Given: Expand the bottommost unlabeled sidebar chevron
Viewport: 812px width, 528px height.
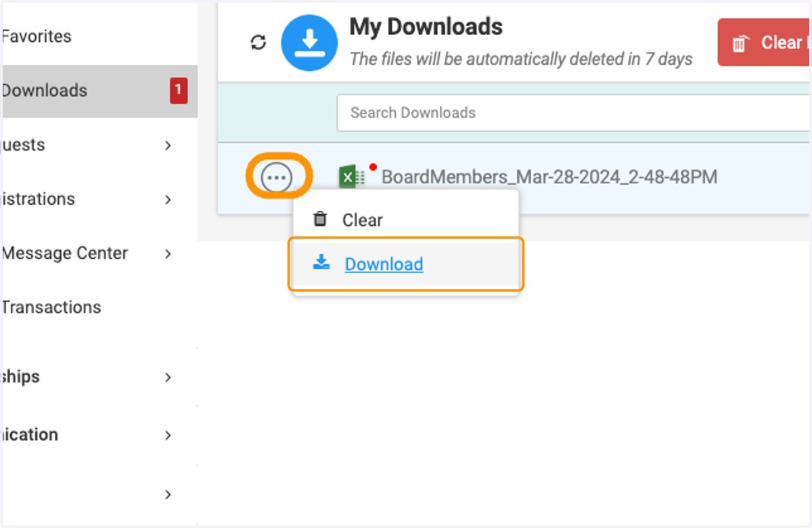Looking at the screenshot, I should [x=168, y=495].
